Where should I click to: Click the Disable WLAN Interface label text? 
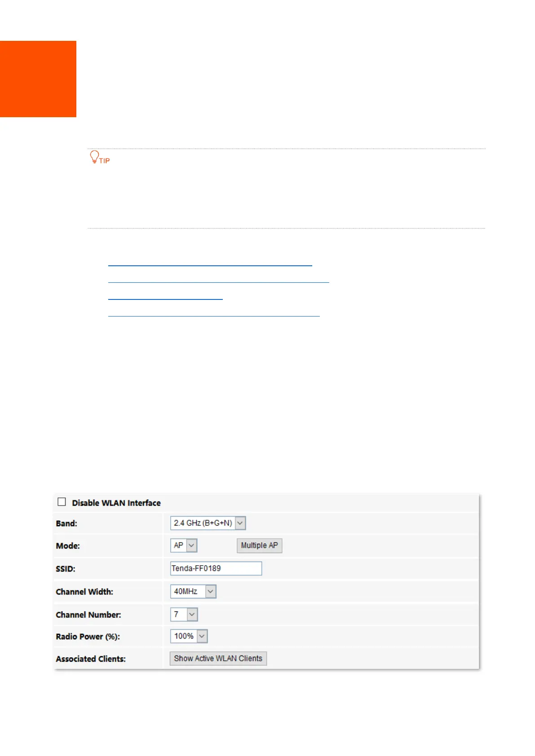[x=116, y=503]
